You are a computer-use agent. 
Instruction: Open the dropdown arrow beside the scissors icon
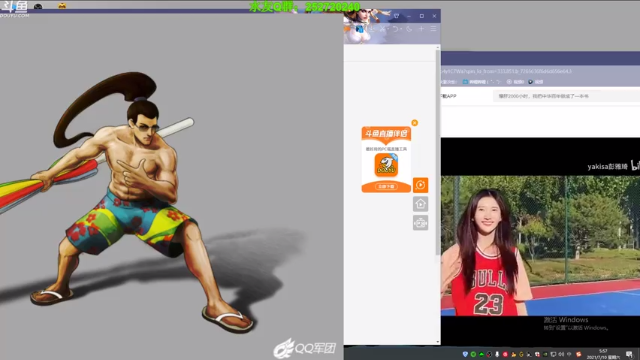point(388,29)
